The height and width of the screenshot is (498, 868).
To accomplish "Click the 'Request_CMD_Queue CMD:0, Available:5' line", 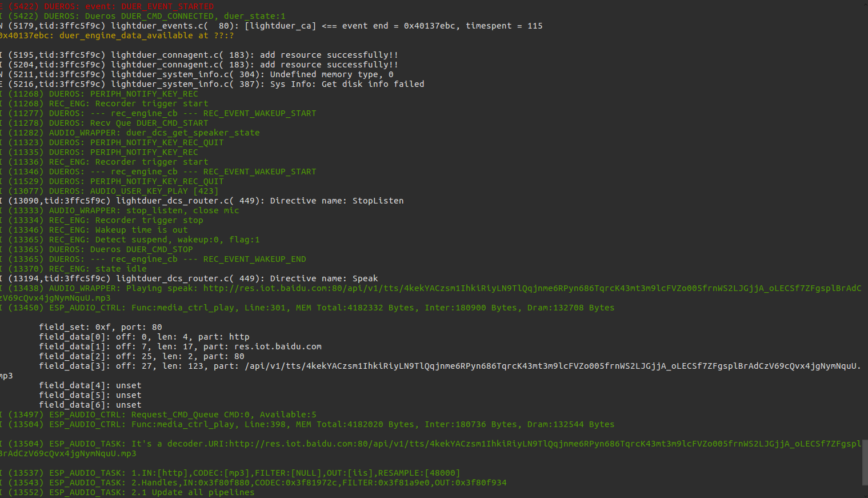I will [158, 415].
